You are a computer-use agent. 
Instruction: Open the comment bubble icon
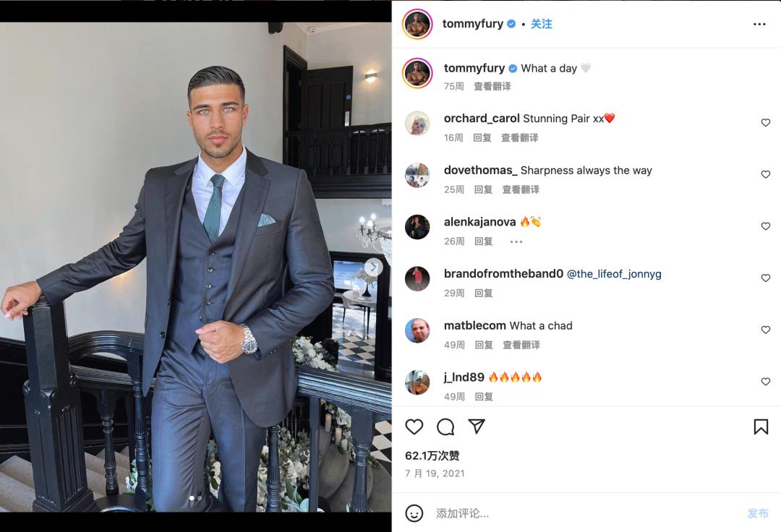[x=445, y=426]
